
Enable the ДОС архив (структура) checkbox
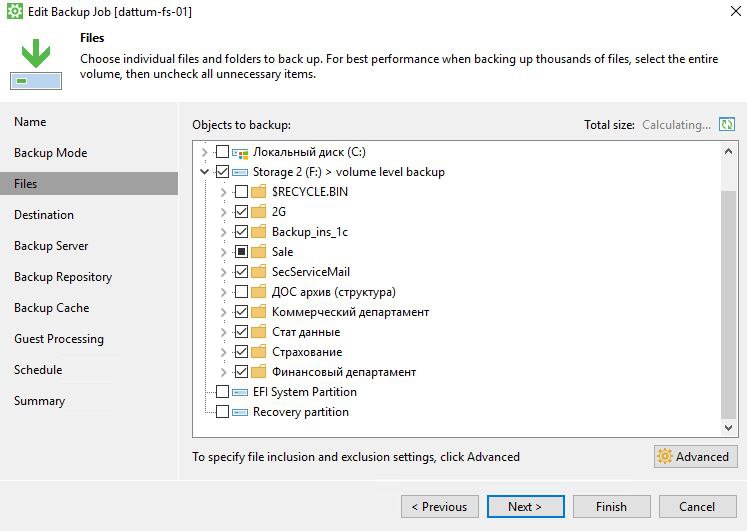click(x=241, y=292)
